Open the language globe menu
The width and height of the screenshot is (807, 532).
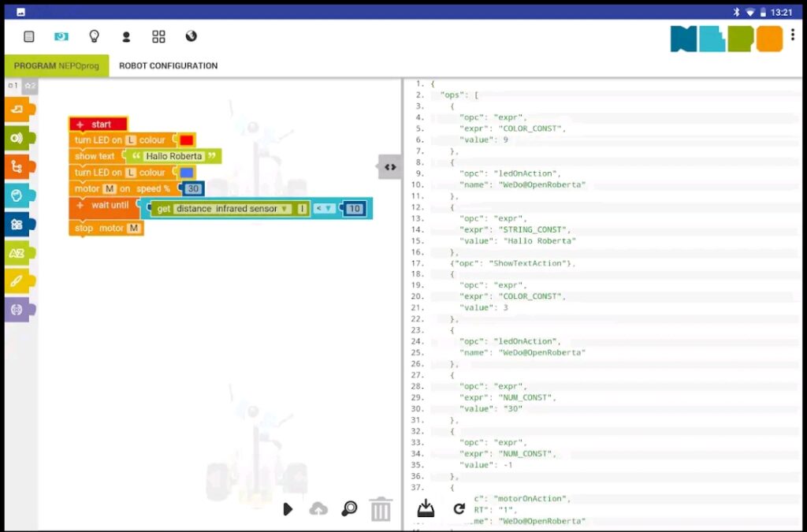(x=191, y=36)
